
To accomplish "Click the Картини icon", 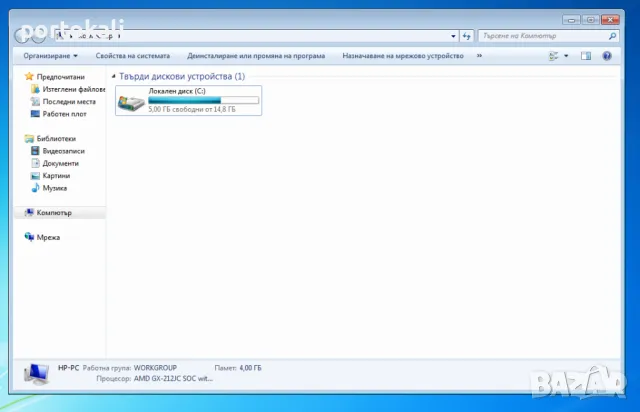I will pyautogui.click(x=36, y=176).
